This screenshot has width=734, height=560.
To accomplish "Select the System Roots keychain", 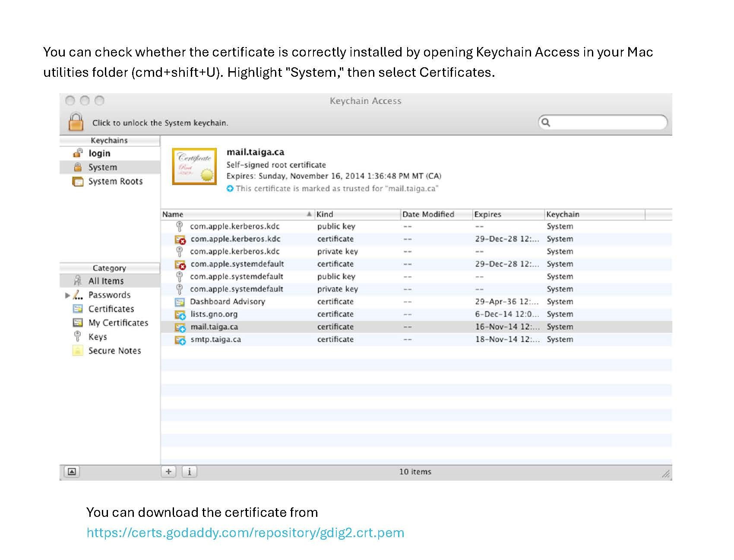I will [x=115, y=182].
